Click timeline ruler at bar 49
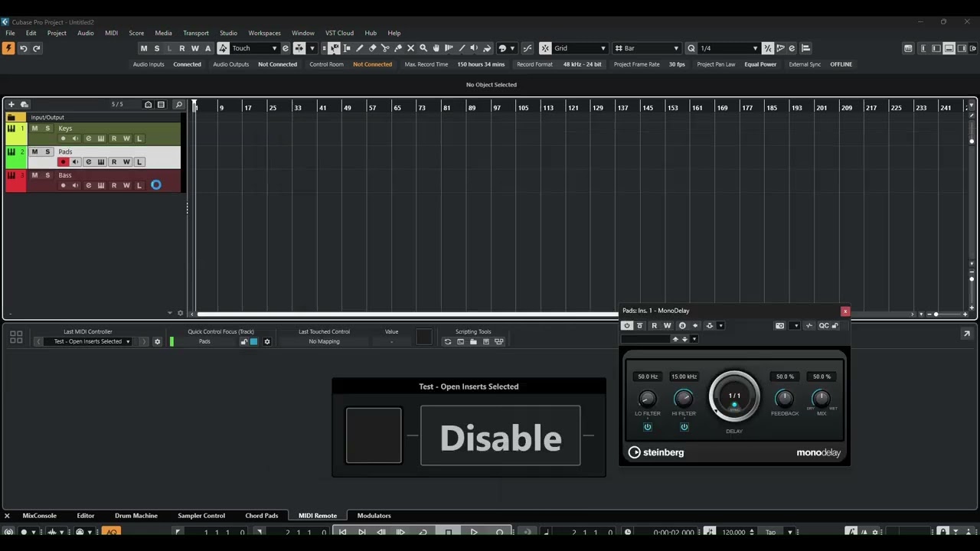 coord(347,108)
